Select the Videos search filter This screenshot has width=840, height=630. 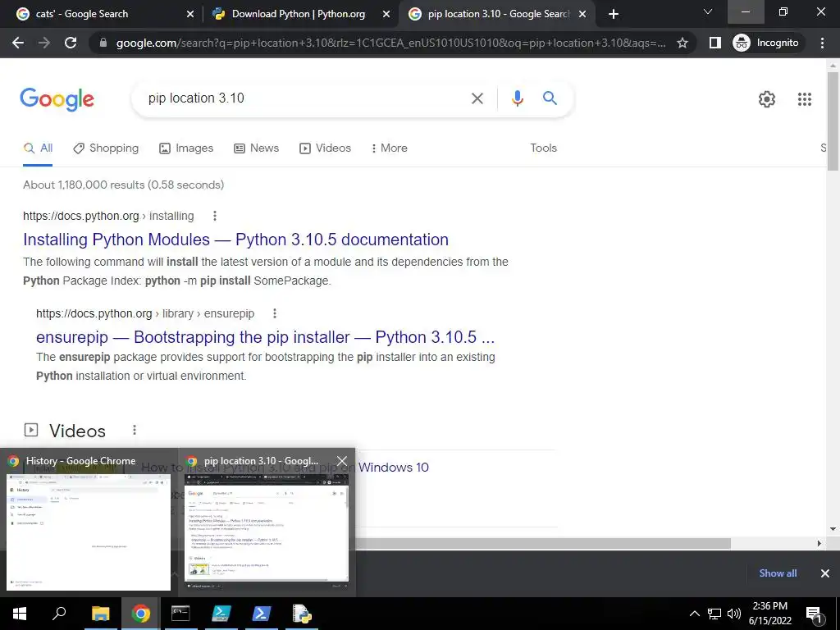click(x=325, y=148)
